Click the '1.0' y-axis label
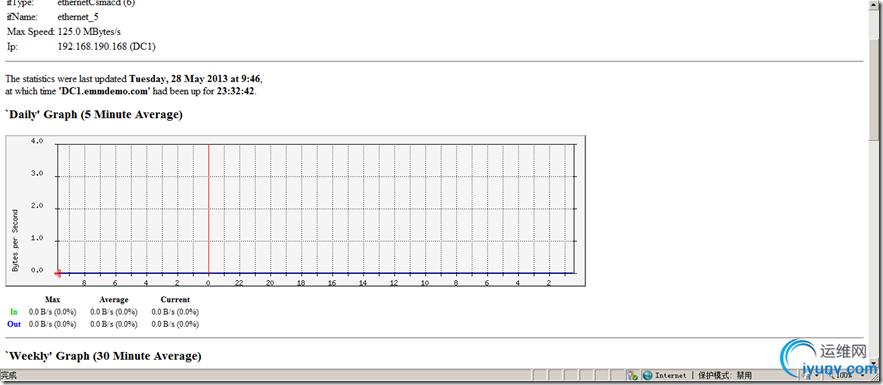883x385 pixels. tap(37, 239)
